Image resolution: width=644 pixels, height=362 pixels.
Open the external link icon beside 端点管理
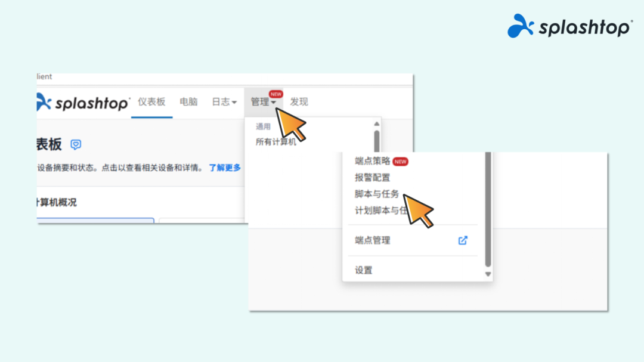point(463,240)
